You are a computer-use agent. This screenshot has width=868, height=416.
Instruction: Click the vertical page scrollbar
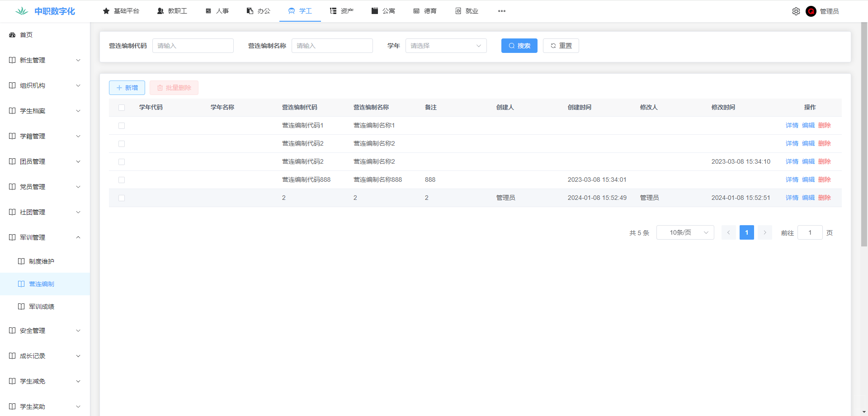click(864, 136)
